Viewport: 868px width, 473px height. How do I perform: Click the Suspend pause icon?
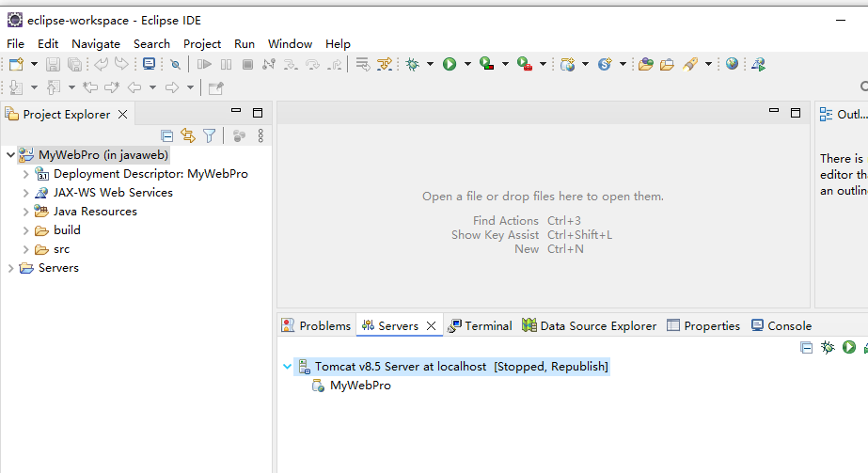click(226, 64)
